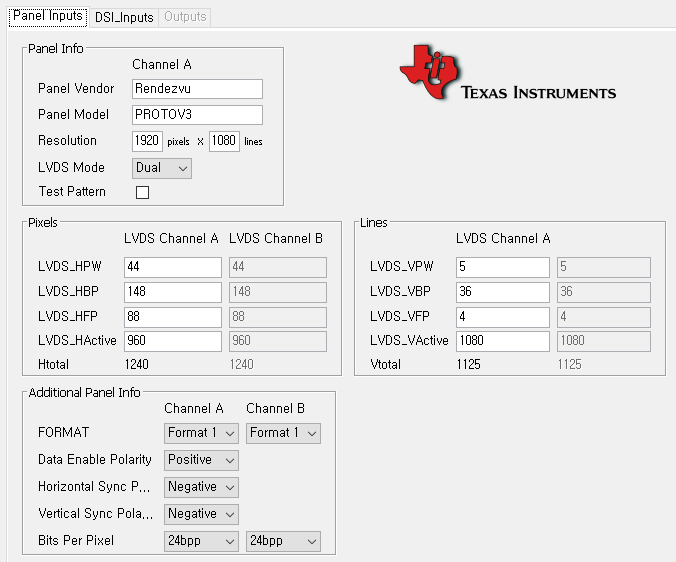
Task: Click the disabled Channel B LVDS_HBP field
Action: tap(278, 292)
